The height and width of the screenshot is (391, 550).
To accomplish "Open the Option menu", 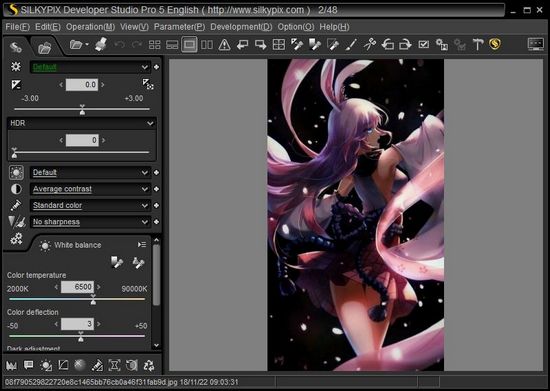I will point(296,27).
